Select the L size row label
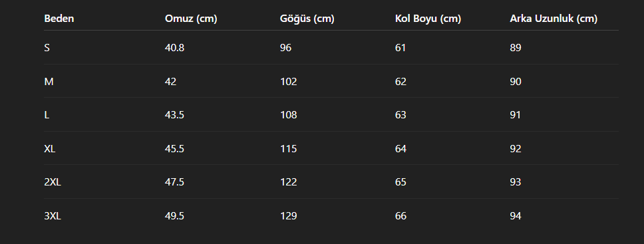644x244 pixels. 47,115
